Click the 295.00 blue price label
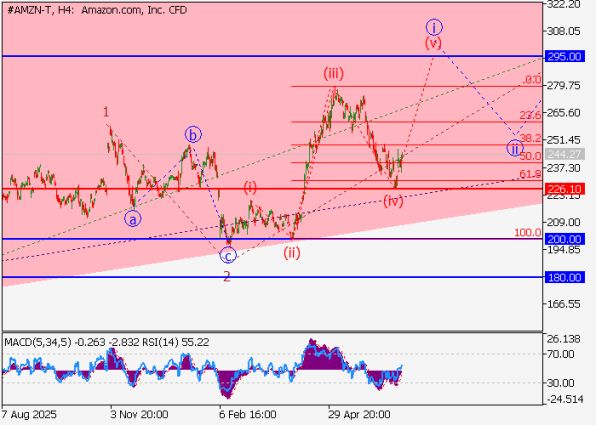The image size is (596, 425). pyautogui.click(x=564, y=57)
